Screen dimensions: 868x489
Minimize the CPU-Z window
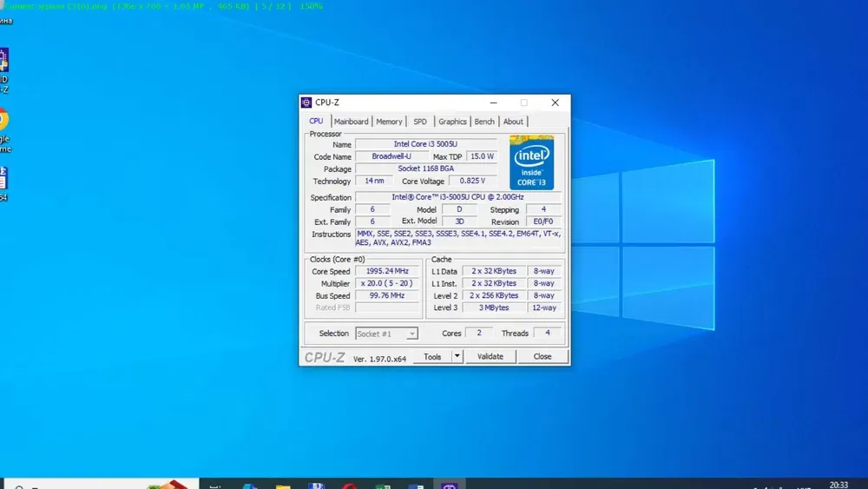(493, 102)
